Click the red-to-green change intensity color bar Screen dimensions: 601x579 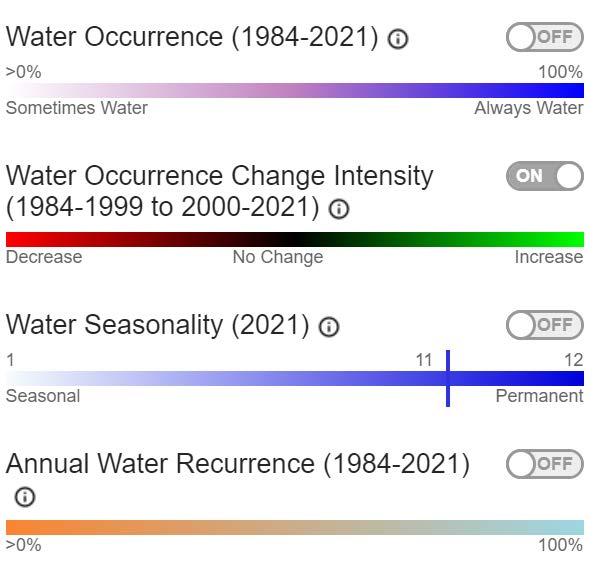click(x=294, y=239)
